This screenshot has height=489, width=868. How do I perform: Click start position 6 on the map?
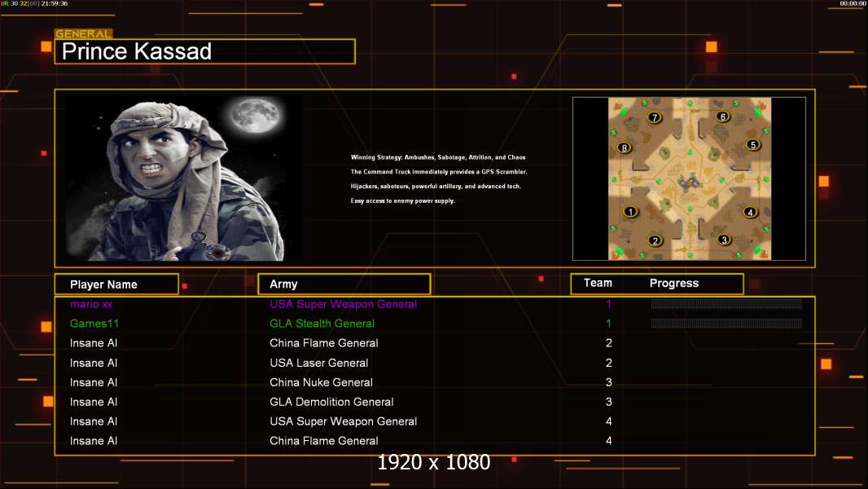point(722,117)
